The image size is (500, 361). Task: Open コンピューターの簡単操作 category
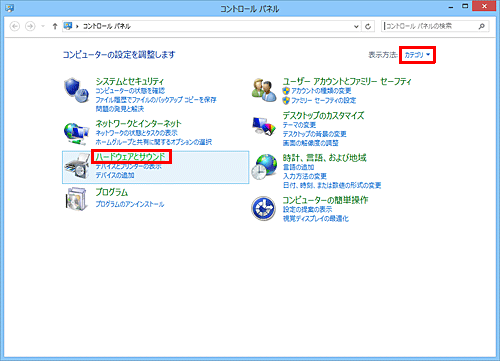point(325,200)
